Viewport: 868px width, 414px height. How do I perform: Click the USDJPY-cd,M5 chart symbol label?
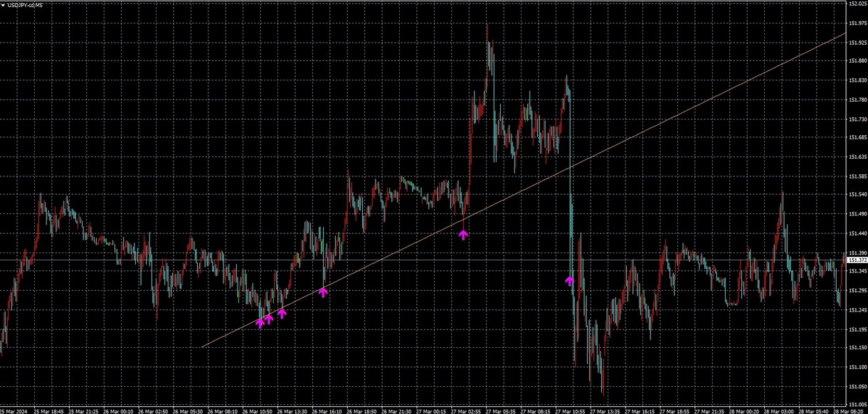[x=25, y=5]
